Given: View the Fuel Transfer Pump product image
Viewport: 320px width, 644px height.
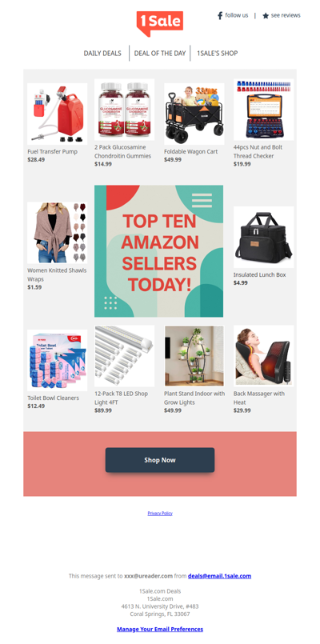Looking at the screenshot, I should pyautogui.click(x=57, y=114).
